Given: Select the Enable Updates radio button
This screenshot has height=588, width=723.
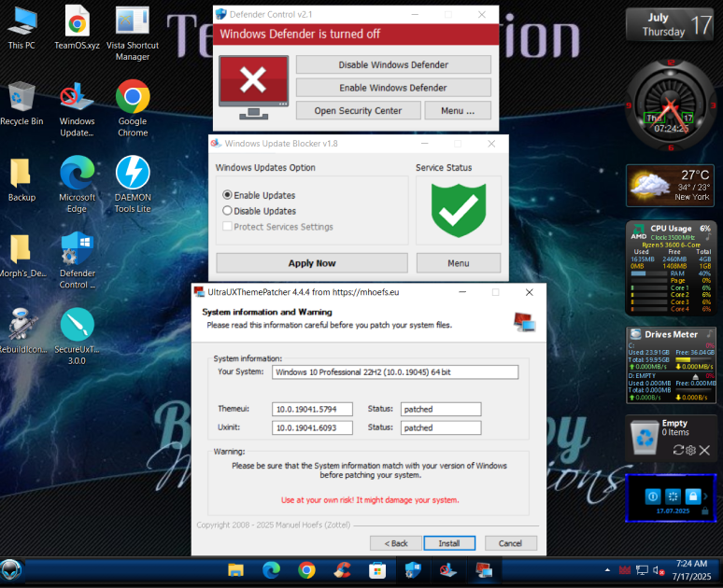Looking at the screenshot, I should [x=227, y=195].
